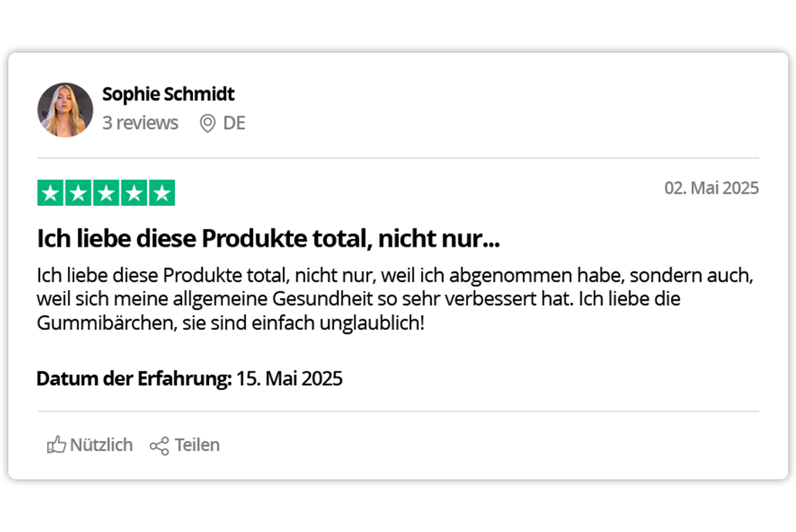Select the DE country label
Screen dimensions: 796x532
[x=234, y=123]
